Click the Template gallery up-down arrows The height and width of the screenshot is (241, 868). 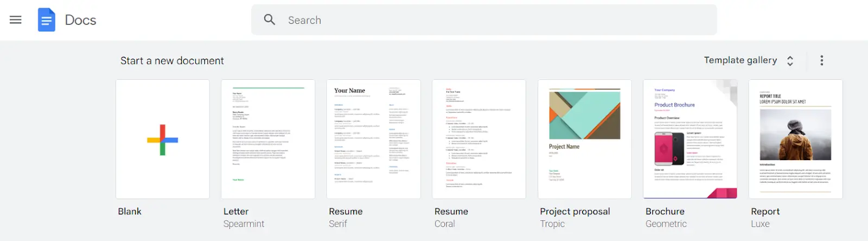[x=790, y=61]
